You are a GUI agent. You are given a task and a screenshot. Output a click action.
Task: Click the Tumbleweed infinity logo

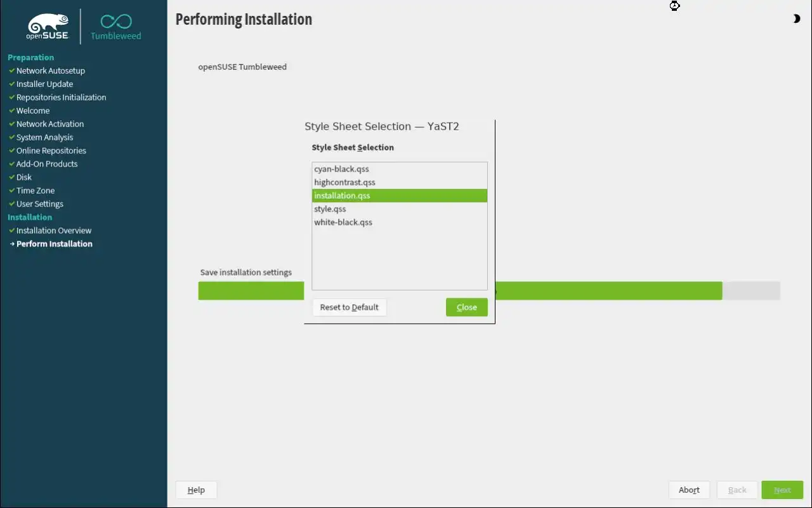click(x=116, y=27)
